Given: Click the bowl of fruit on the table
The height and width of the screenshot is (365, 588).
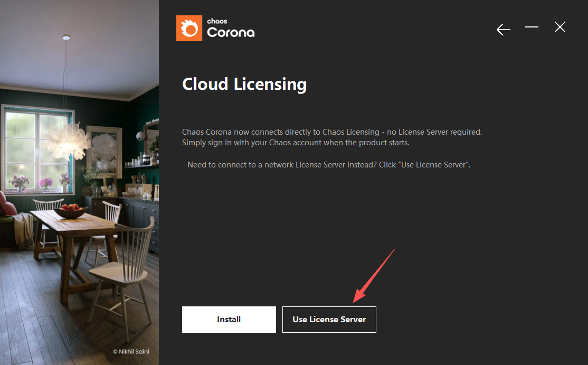Looking at the screenshot, I should (x=71, y=210).
